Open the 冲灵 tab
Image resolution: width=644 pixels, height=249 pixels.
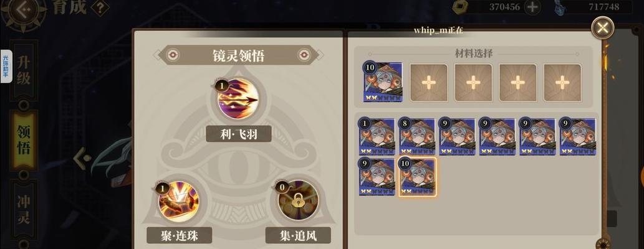click(24, 210)
